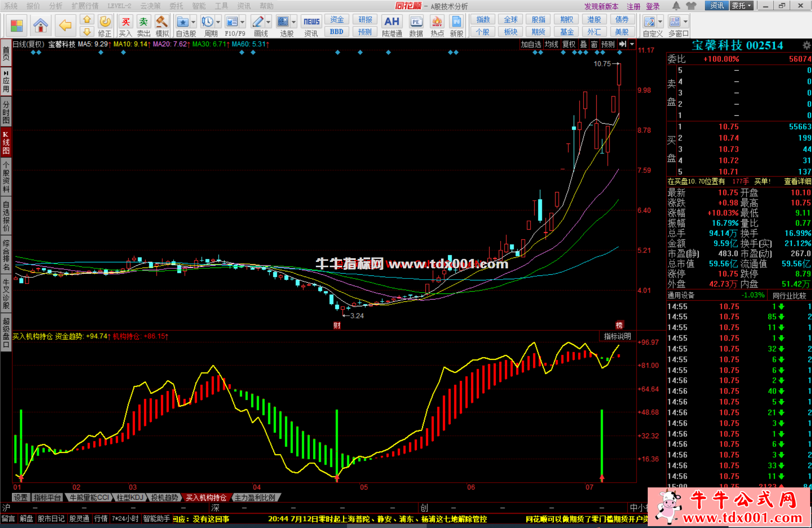Toggle the 均线 moving average lines

coord(551,44)
